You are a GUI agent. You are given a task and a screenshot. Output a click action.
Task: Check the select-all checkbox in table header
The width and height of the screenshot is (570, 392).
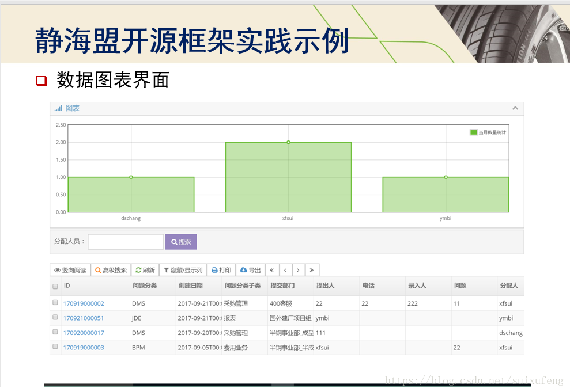click(x=55, y=286)
